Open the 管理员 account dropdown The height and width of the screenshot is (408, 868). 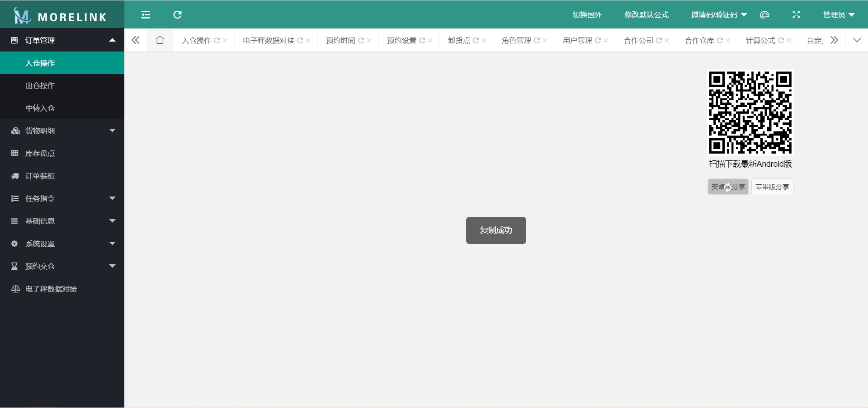pos(839,15)
